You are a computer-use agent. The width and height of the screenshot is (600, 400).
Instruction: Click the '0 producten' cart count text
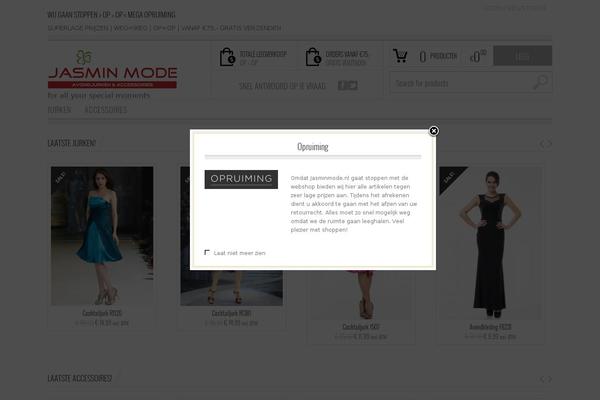[x=438, y=56]
